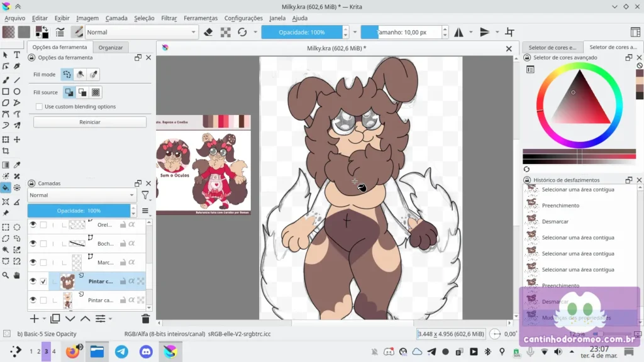Switch to Seletor de cores e... tab
The width and height of the screenshot is (644, 362).
pos(552,48)
